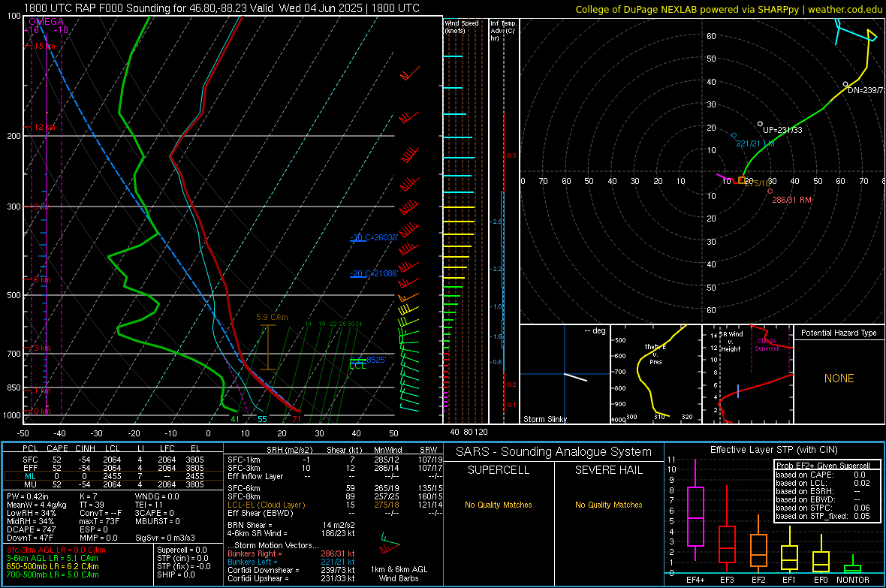Image resolution: width=886 pixels, height=588 pixels.
Task: Click the red 'Bunkers Right' vector row
Action: click(x=291, y=554)
